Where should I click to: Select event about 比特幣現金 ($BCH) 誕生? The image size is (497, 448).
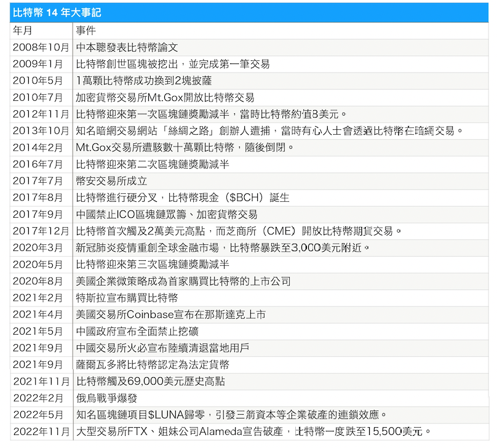pos(183,198)
